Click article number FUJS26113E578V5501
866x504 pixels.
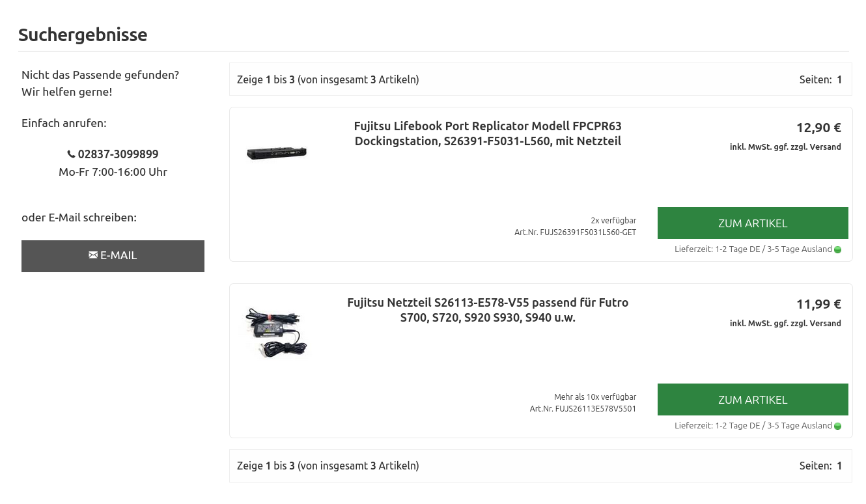coord(583,409)
